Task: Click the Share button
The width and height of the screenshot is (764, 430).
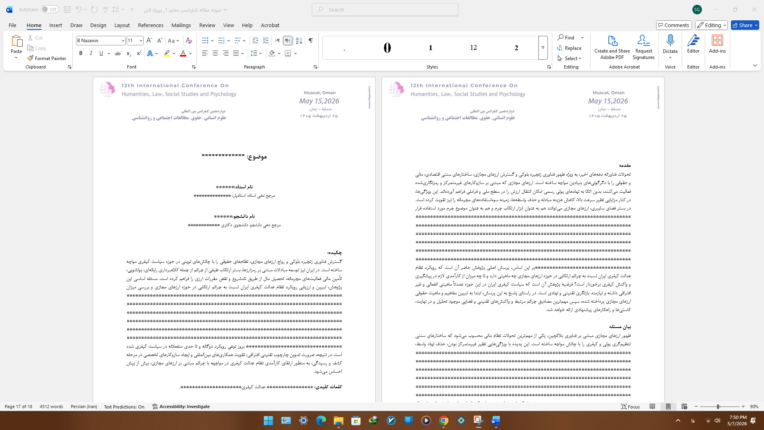Action: [745, 25]
